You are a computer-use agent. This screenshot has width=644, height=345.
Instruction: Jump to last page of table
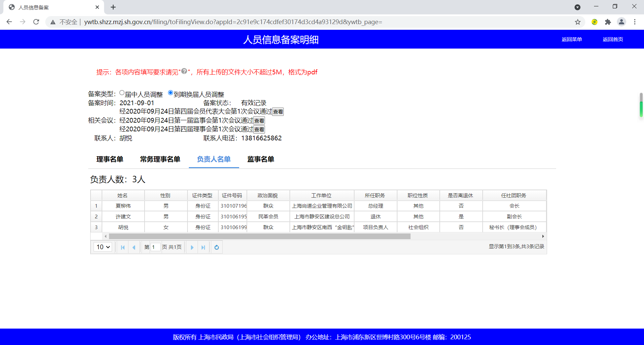click(203, 247)
